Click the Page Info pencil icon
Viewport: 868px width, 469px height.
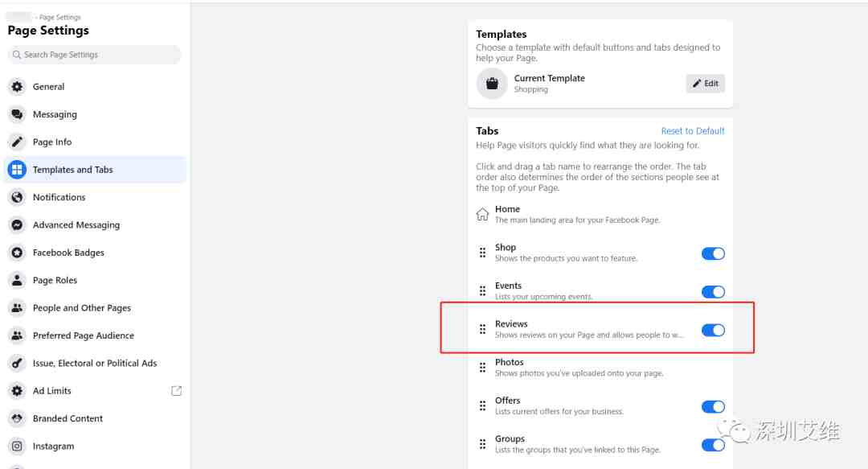pyautogui.click(x=17, y=142)
